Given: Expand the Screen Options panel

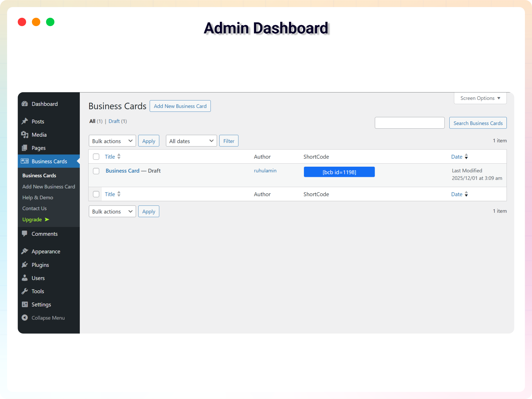Looking at the screenshot, I should pyautogui.click(x=480, y=98).
